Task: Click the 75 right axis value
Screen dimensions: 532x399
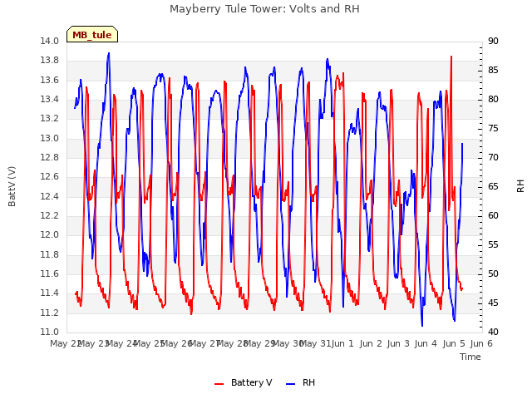Action: (493, 129)
